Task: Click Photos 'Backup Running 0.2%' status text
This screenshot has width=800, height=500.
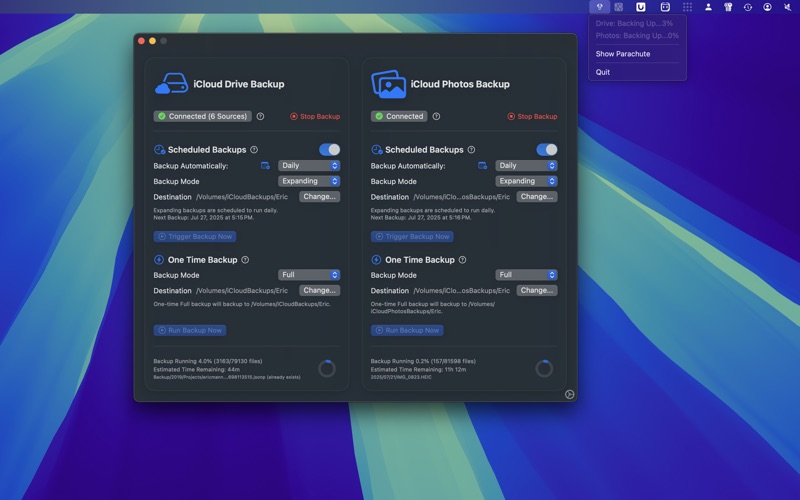Action: coord(423,361)
